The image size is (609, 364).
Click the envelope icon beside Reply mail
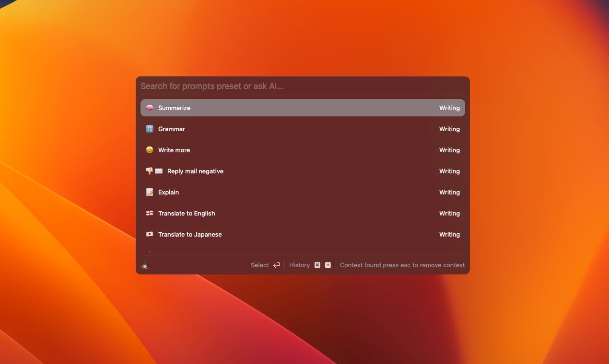click(x=159, y=171)
